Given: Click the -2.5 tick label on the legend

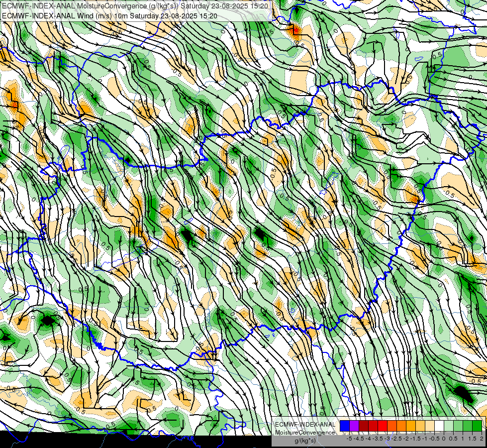Looking at the screenshot, I should pyautogui.click(x=396, y=439).
